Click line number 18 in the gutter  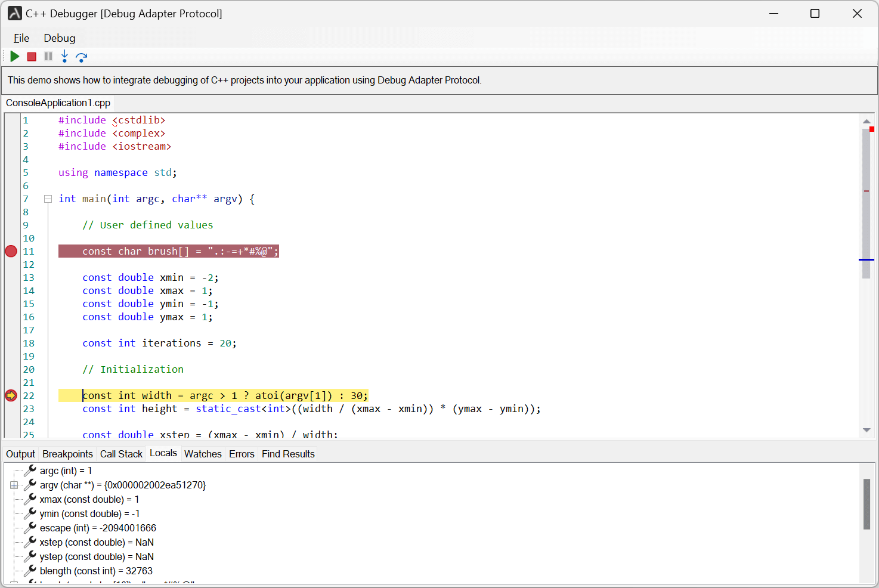click(29, 343)
